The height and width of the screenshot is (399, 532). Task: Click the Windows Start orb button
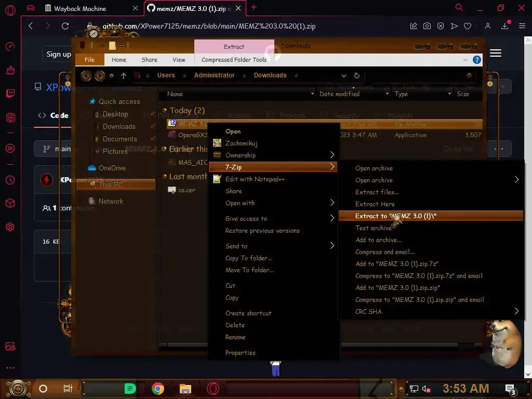[x=18, y=389]
